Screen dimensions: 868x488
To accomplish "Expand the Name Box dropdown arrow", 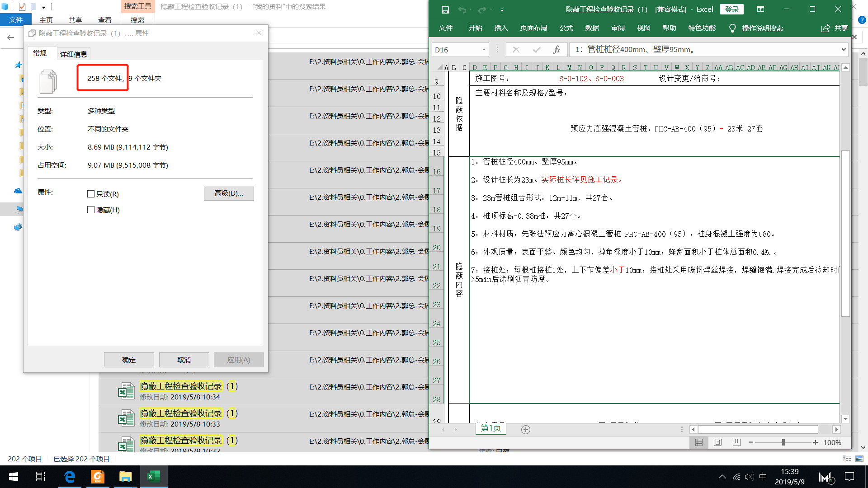I will (484, 50).
